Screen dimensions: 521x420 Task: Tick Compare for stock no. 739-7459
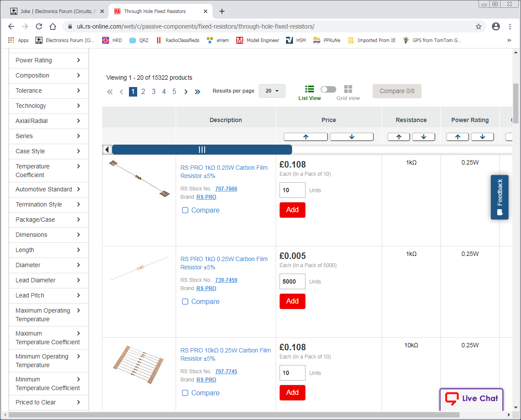coord(185,302)
